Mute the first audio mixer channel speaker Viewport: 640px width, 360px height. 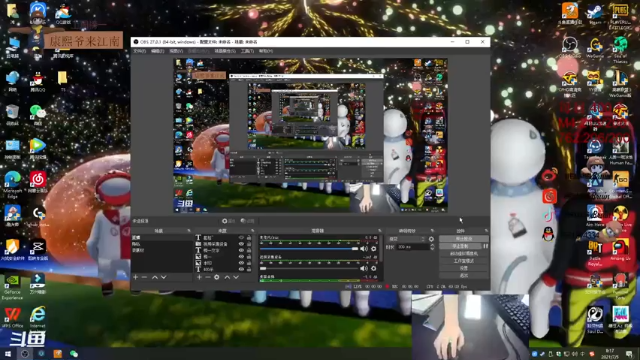[364, 249]
